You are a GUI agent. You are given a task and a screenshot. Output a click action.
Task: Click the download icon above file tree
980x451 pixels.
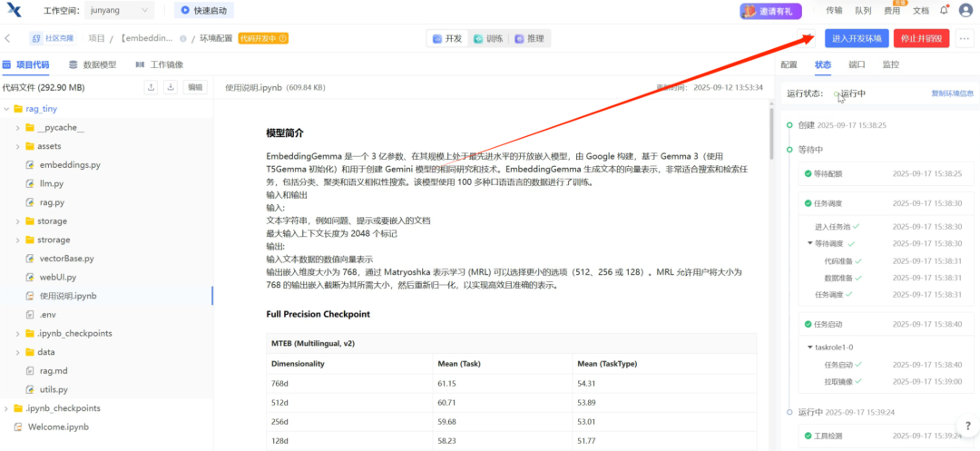point(171,87)
